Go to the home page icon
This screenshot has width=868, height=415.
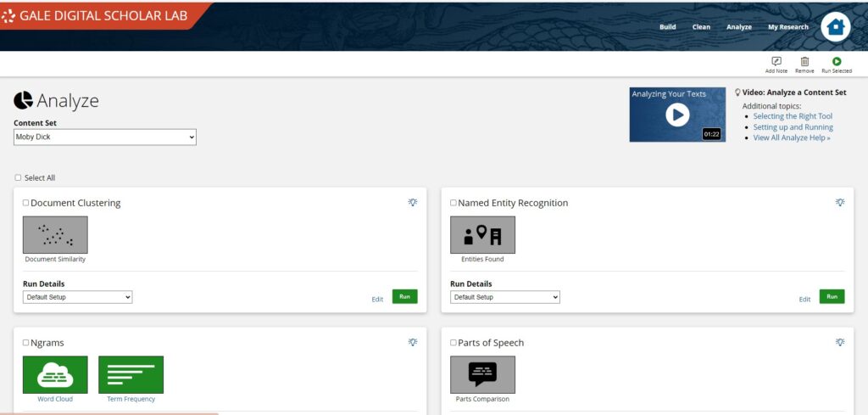[835, 26]
